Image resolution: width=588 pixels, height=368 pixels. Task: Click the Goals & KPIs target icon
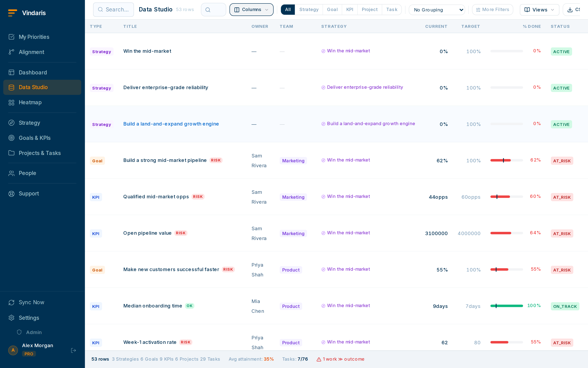click(x=11, y=138)
